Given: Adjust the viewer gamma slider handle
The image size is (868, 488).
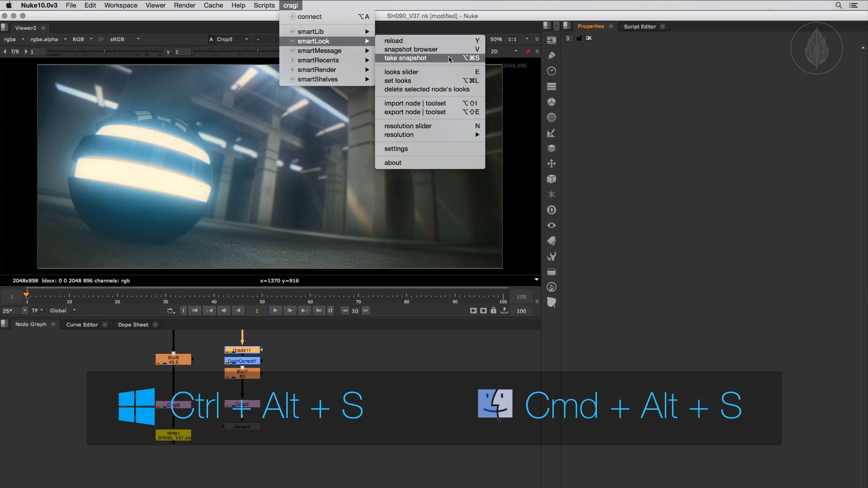Looking at the screenshot, I should (x=258, y=52).
